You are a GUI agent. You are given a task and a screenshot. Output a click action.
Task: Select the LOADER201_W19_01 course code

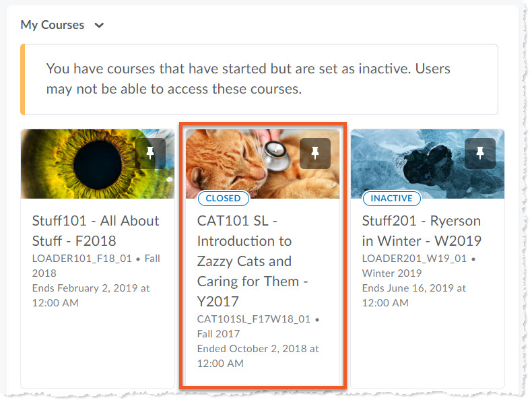coord(415,259)
